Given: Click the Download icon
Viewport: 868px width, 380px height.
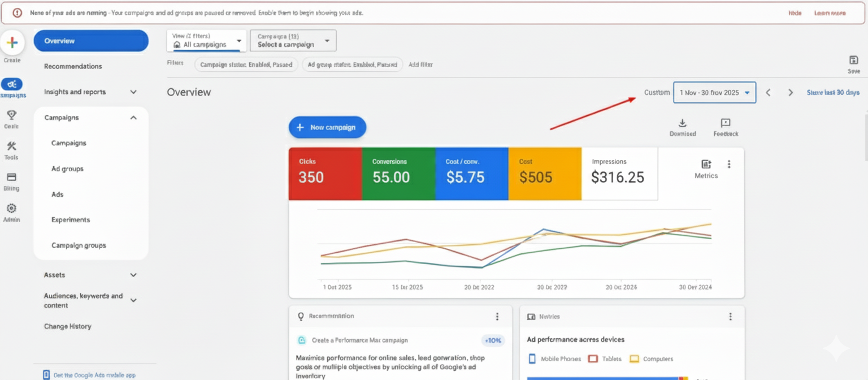Looking at the screenshot, I should point(682,123).
